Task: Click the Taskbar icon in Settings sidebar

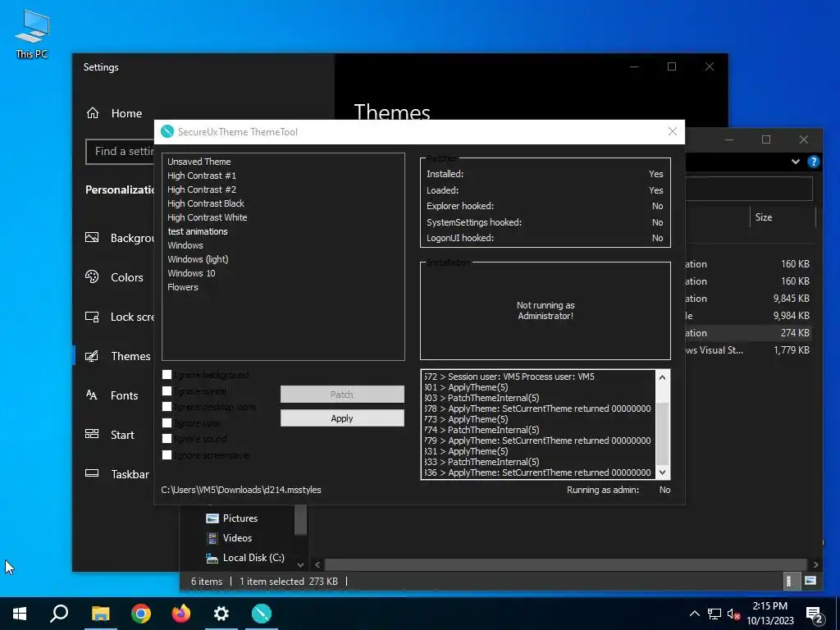Action: (92, 473)
